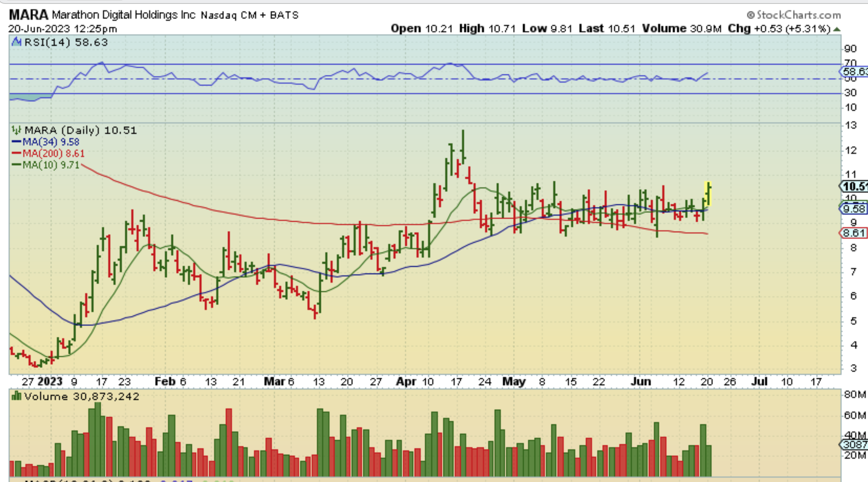Click the red MA(200) 8.61 legend entry

tap(53, 153)
